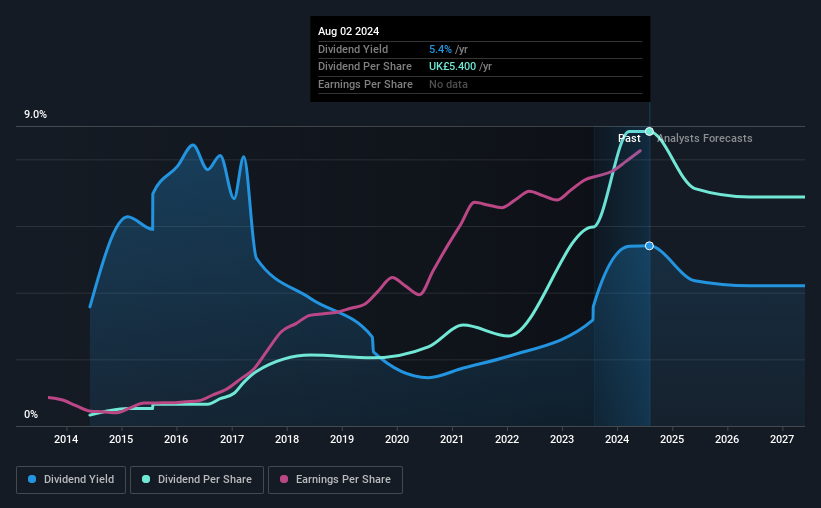This screenshot has width=821, height=508.
Task: Click the teal Dividend Per Share legend dot
Action: [146, 479]
